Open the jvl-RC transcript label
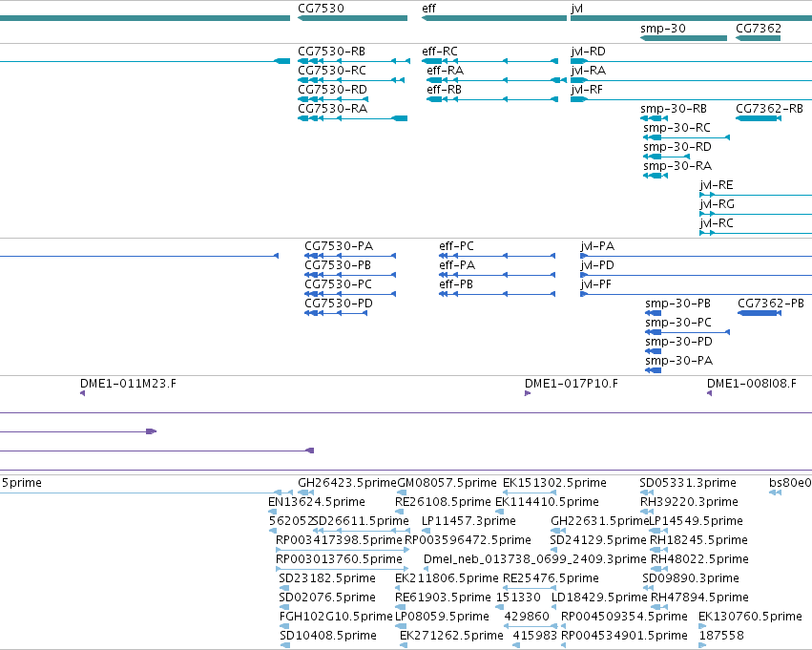The height and width of the screenshot is (650, 812). (x=717, y=223)
